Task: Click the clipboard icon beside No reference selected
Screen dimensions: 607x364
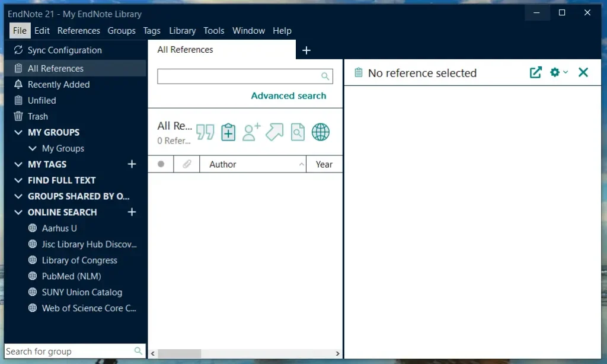Action: click(x=359, y=73)
